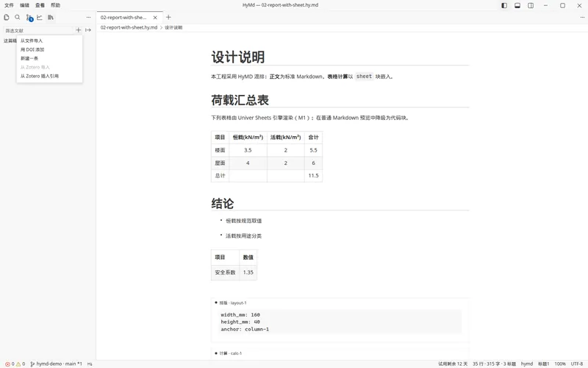Close the 02-report-with-sheet tab
This screenshot has height=368, width=588.
click(155, 17)
